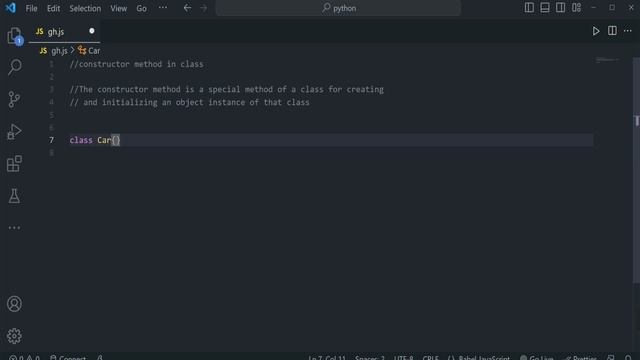This screenshot has width=640, height=360.
Task: Click the line 7 code 'class Car{}'
Action: coord(95,140)
